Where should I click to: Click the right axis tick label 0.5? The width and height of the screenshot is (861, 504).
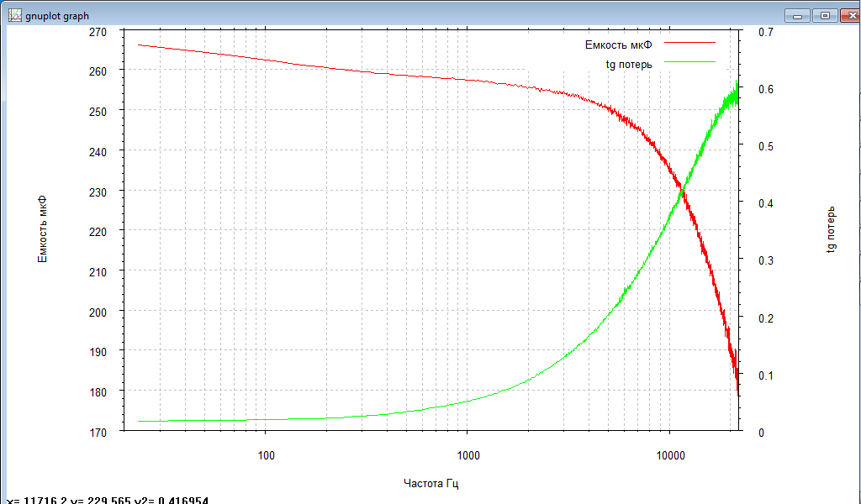coord(765,146)
